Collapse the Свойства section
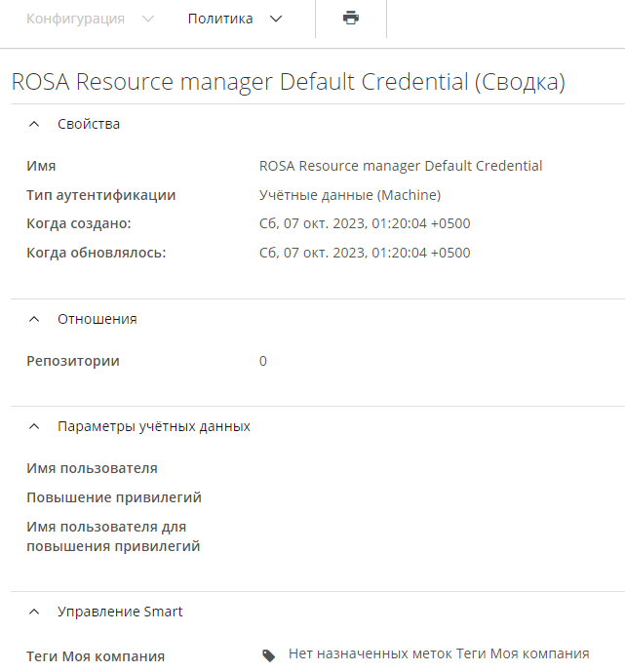The image size is (625, 672). [35, 124]
